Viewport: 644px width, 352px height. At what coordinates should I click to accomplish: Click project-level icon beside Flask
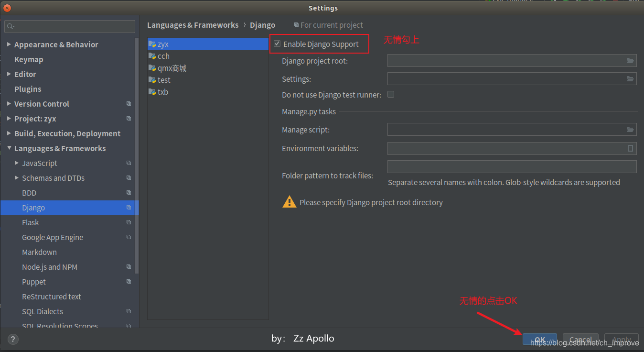pyautogui.click(x=129, y=222)
